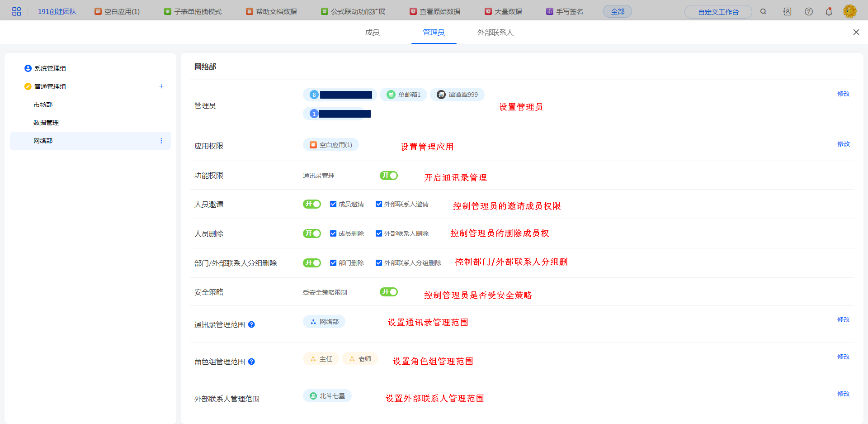Click the user avatar in top-right
The width and height of the screenshot is (868, 424).
[x=849, y=11]
